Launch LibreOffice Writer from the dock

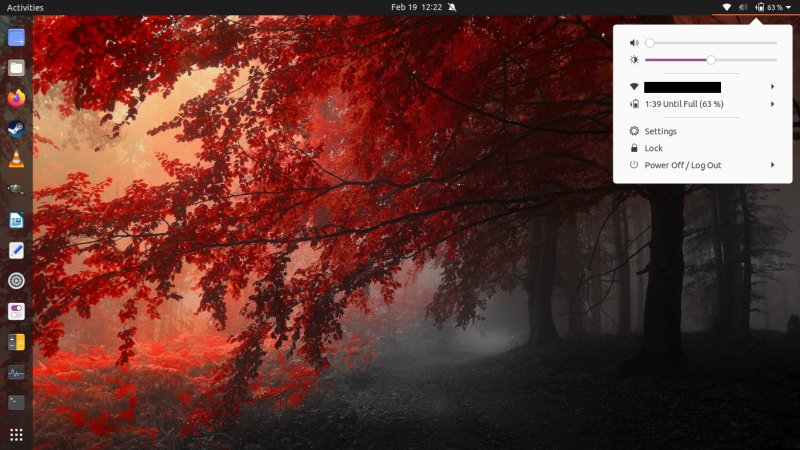16,220
